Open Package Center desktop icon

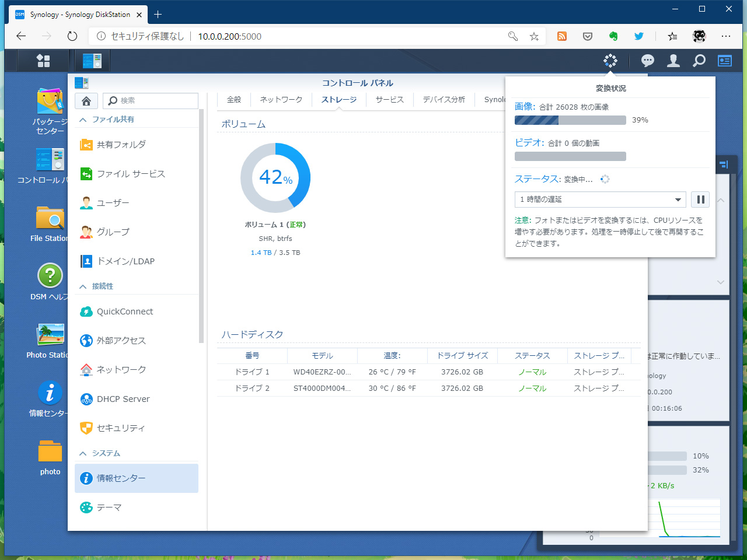pyautogui.click(x=50, y=111)
